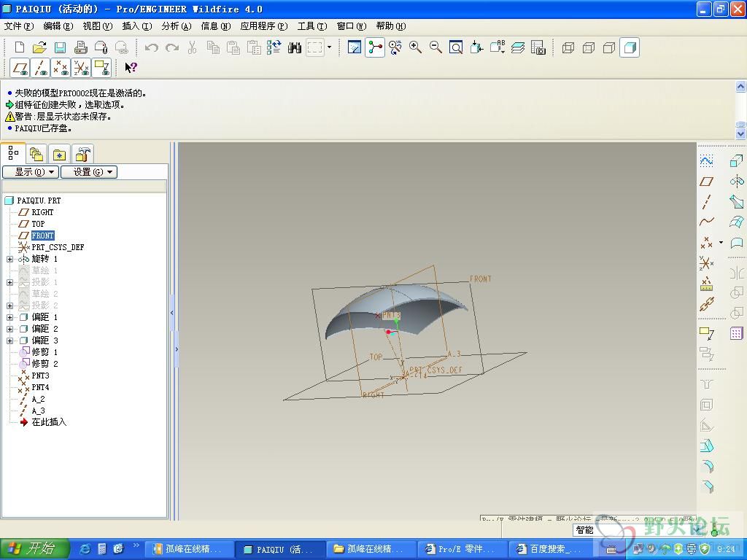The width and height of the screenshot is (747, 560).
Task: Toggle datum planes display
Action: click(20, 68)
